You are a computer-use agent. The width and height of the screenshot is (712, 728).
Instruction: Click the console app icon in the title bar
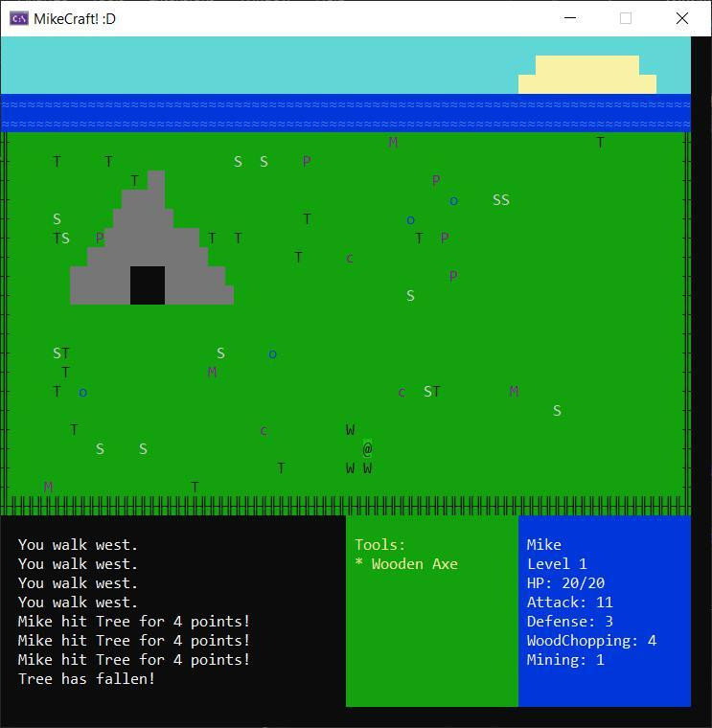pos(19,18)
